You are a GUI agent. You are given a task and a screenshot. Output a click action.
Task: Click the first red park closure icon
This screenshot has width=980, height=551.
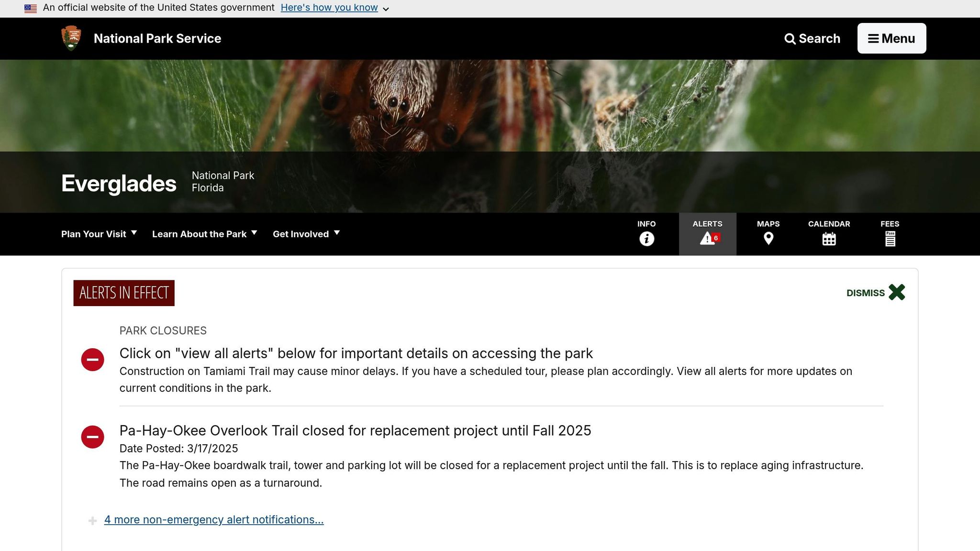[92, 360]
